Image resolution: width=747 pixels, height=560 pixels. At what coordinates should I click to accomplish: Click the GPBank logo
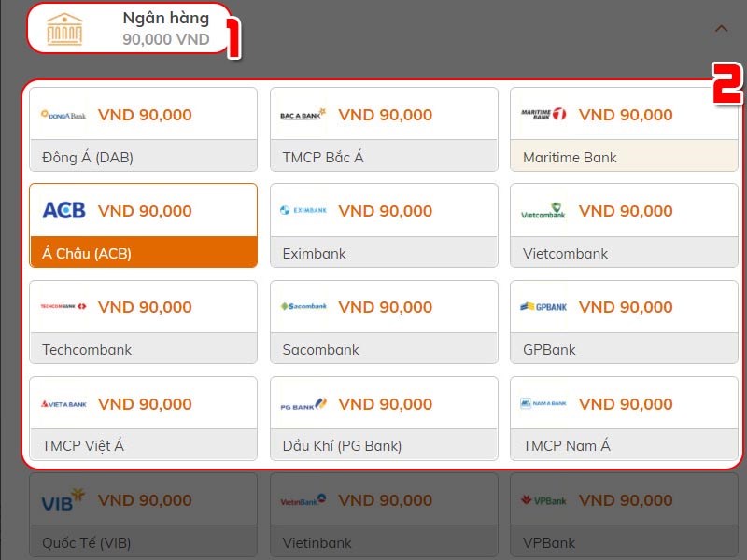(543, 307)
